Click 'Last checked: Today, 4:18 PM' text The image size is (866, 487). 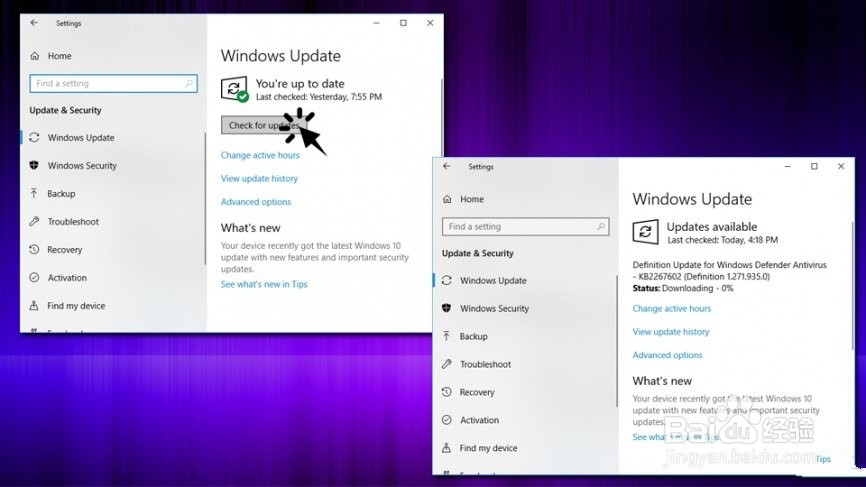click(722, 240)
